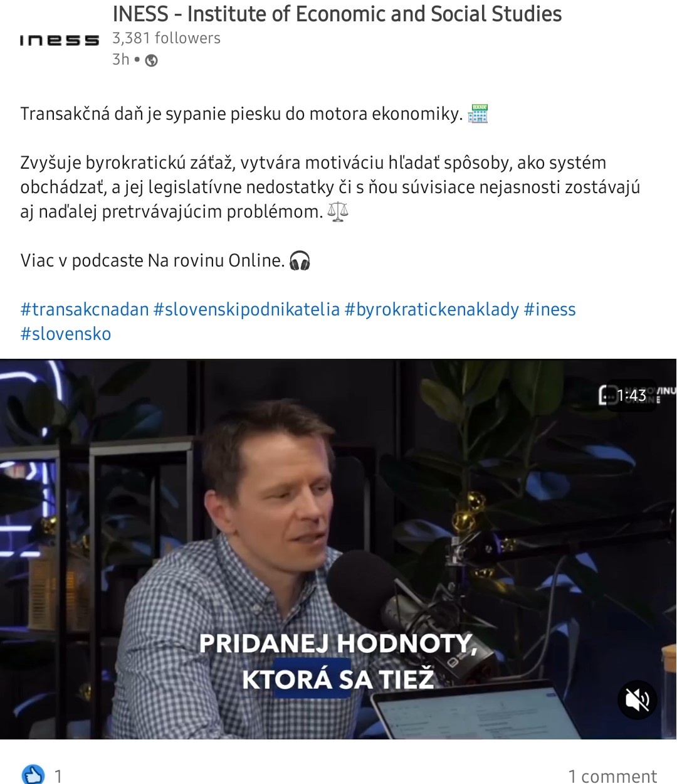Click the reaction count number 1
The width and height of the screenshot is (677, 784).
point(58,776)
